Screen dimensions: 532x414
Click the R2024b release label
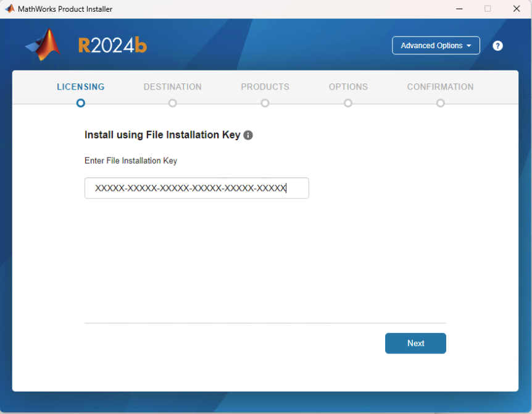click(x=112, y=46)
